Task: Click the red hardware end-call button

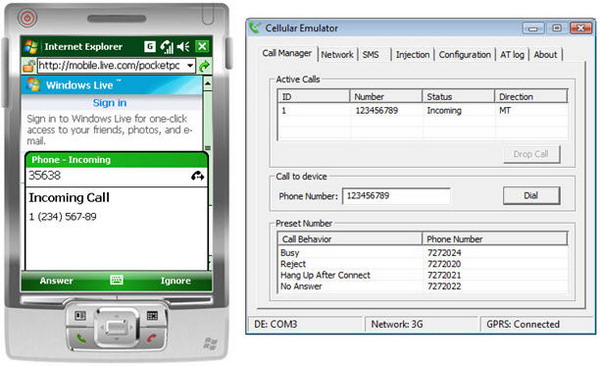Action: click(x=152, y=338)
